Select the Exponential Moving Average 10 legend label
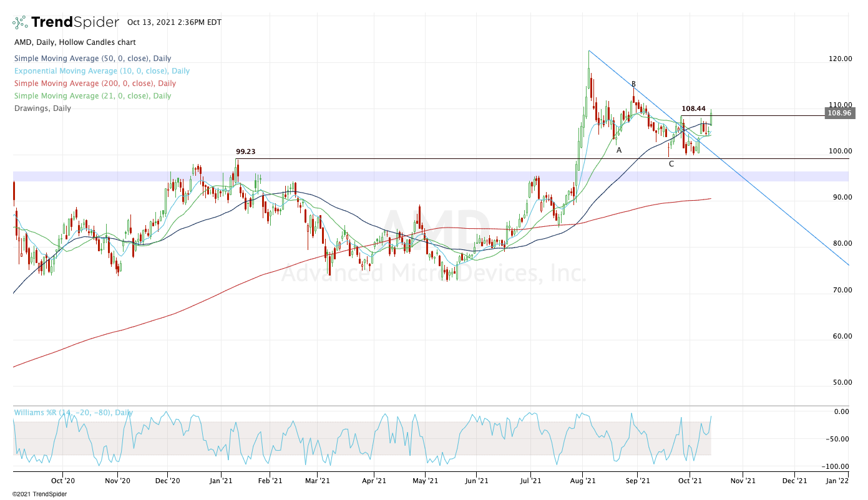The height and width of the screenshot is (500, 868). (101, 71)
